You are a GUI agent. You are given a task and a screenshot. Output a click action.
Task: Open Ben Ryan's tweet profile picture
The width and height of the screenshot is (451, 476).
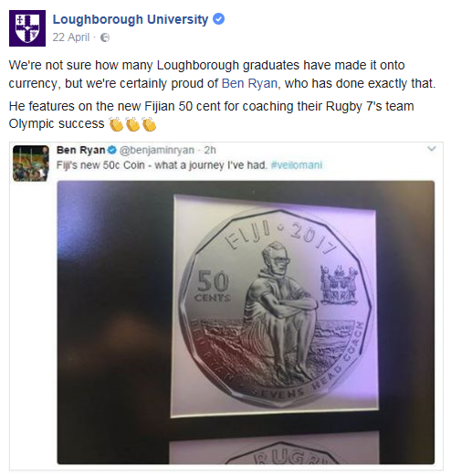31,164
